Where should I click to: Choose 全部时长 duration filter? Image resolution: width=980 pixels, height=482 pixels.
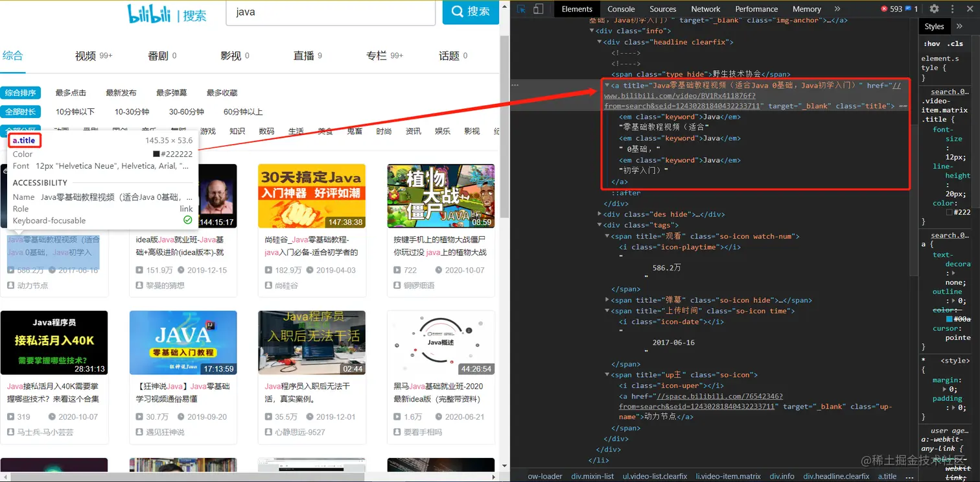pos(20,112)
